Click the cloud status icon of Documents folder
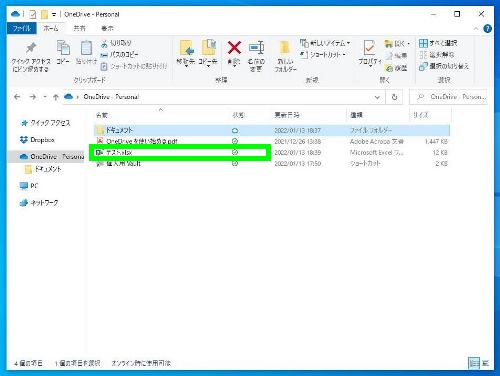500x376 pixels. tap(235, 130)
